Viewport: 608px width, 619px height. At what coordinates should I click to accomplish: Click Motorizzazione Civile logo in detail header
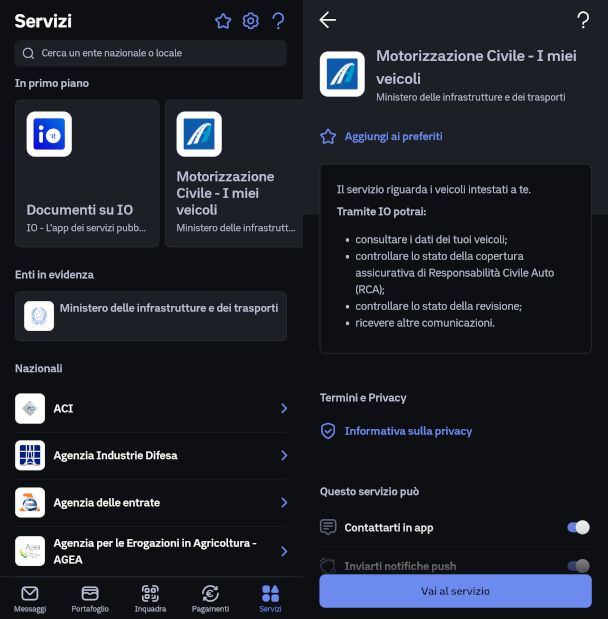(342, 74)
